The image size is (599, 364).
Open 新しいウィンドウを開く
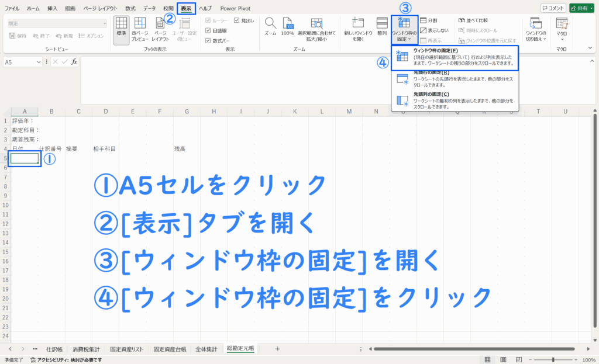[x=358, y=30]
